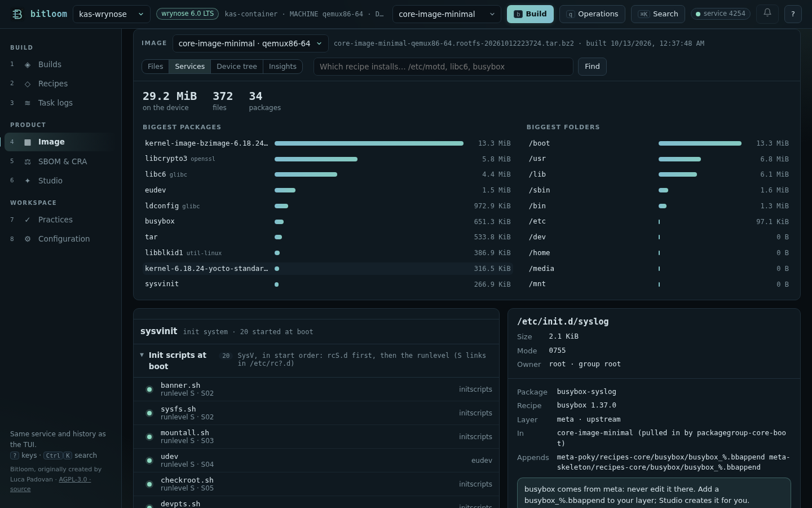Click the Practices checkmark icon
The image size is (812, 508).
click(x=28, y=220)
